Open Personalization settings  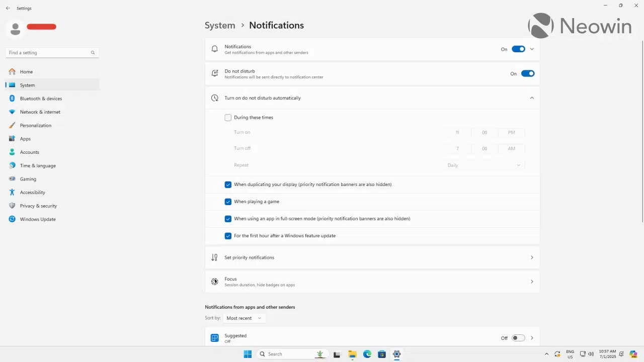52,126
